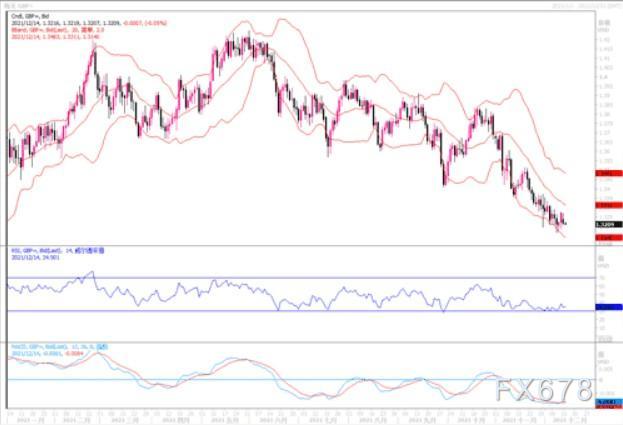Click the light blue MACD value tag
Image resolution: width=623 pixels, height=425 pixels.
tap(608, 402)
